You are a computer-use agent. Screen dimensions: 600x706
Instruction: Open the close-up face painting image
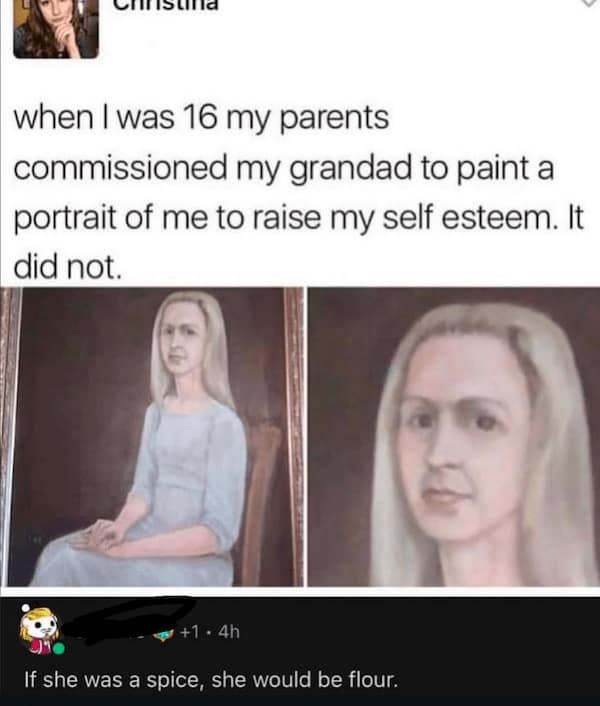454,436
